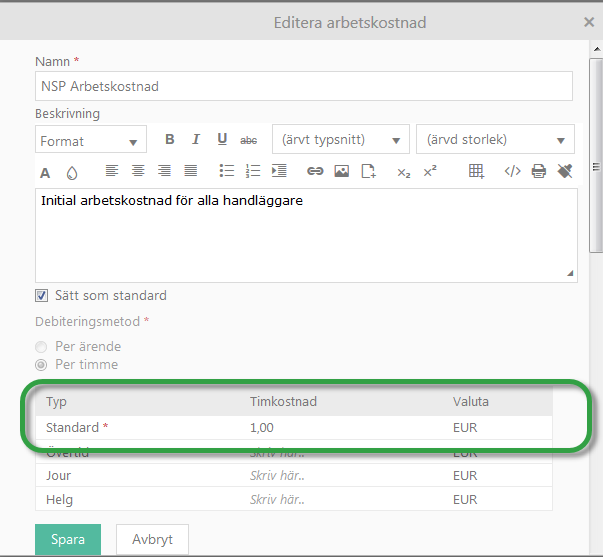Insert a table in the editor
The height and width of the screenshot is (557, 603).
(477, 171)
